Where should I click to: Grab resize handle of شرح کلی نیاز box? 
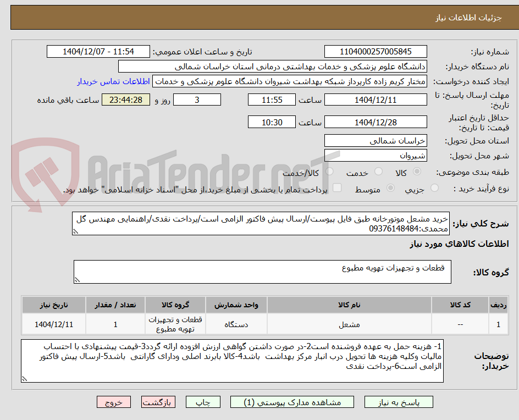(75, 231)
